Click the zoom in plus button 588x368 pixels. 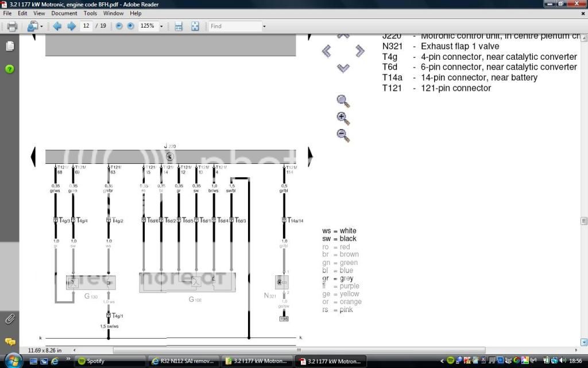130,26
